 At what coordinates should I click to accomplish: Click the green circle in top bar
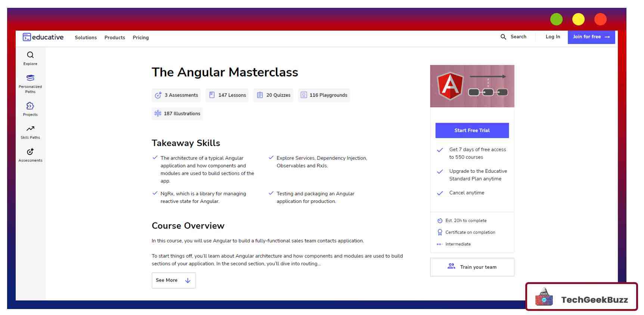(x=556, y=19)
